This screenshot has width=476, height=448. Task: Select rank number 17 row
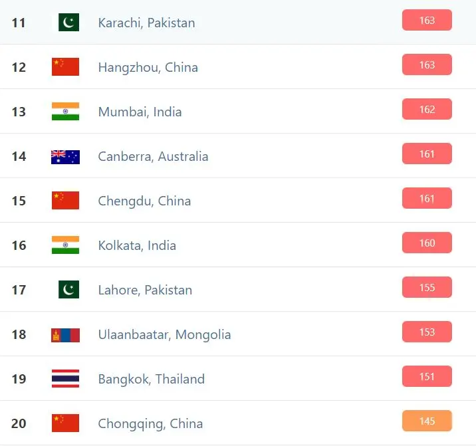tap(238, 290)
